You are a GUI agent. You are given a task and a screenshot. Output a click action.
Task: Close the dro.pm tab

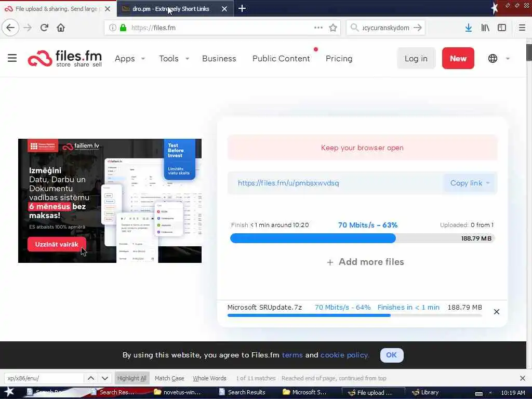pyautogui.click(x=224, y=9)
